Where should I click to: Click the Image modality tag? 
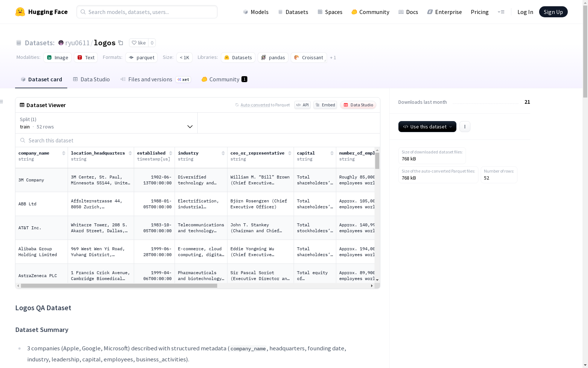[x=58, y=57]
